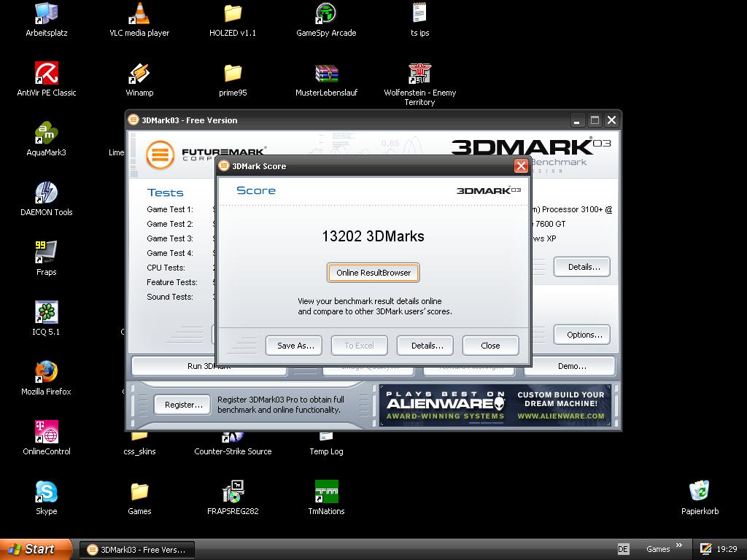
Task: Click the system tray pen icon
Action: (705, 549)
